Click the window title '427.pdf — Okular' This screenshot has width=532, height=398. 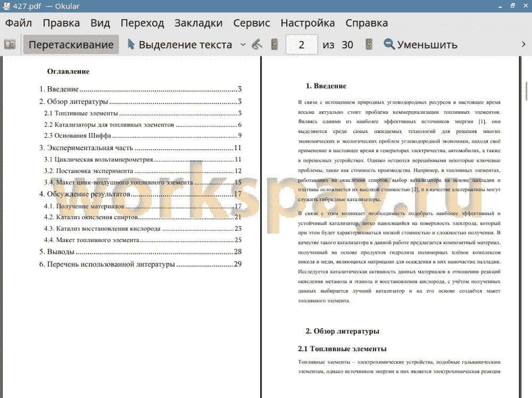[46, 6]
